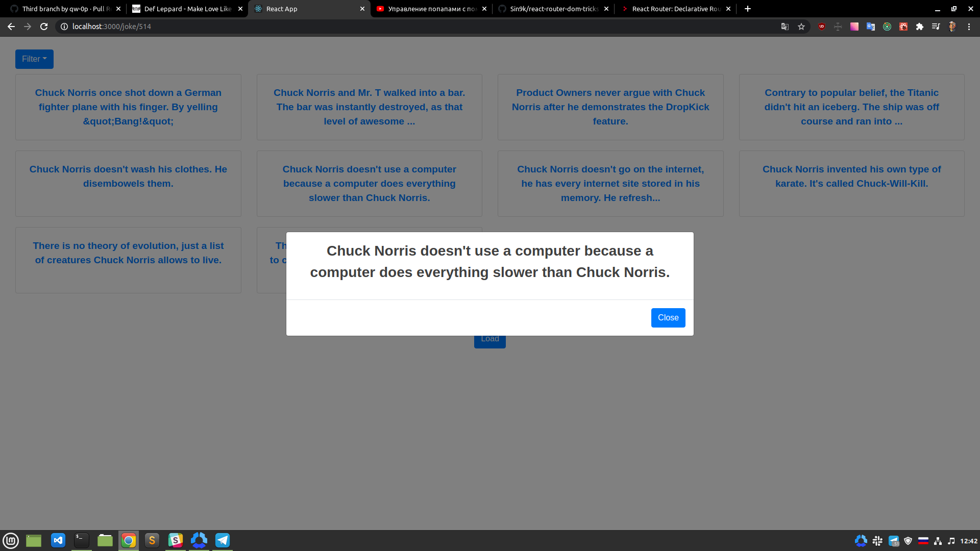The height and width of the screenshot is (551, 980).
Task: Open Telegram from the taskbar
Action: 223,540
